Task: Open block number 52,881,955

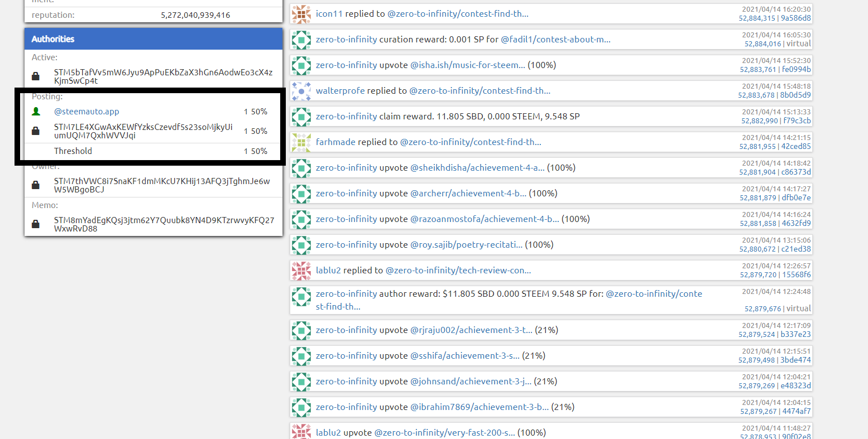Action: pyautogui.click(x=757, y=147)
